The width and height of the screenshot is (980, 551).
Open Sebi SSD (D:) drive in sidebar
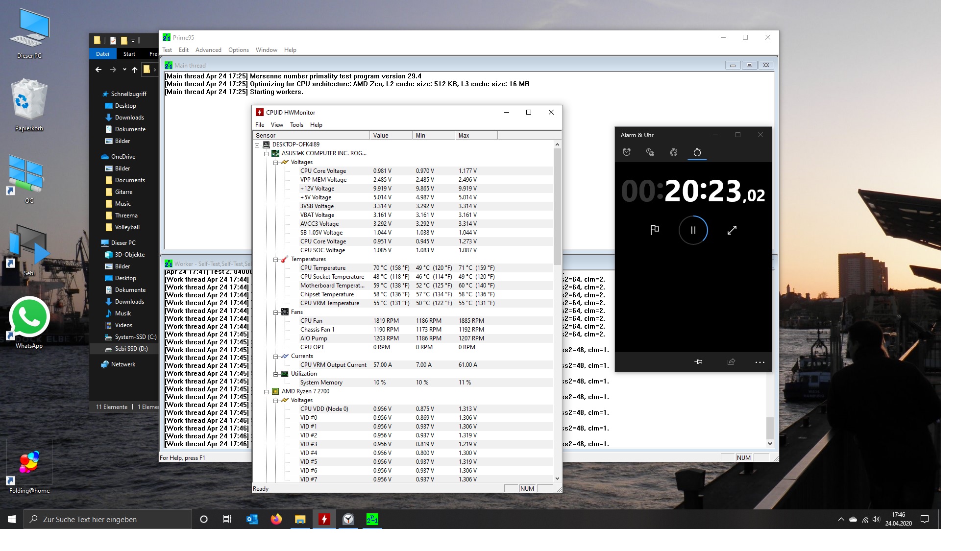pyautogui.click(x=131, y=349)
